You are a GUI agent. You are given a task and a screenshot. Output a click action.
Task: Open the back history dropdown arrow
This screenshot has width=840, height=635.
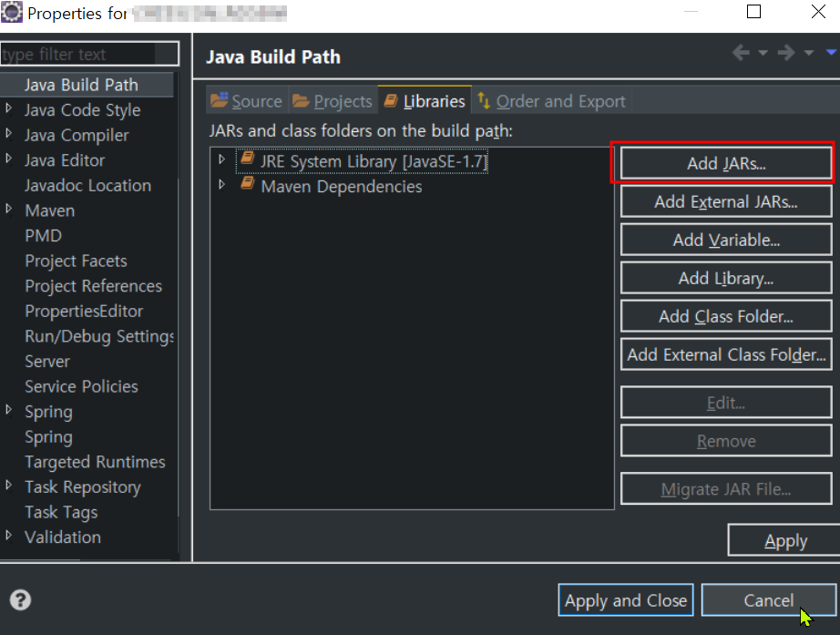pos(763,53)
